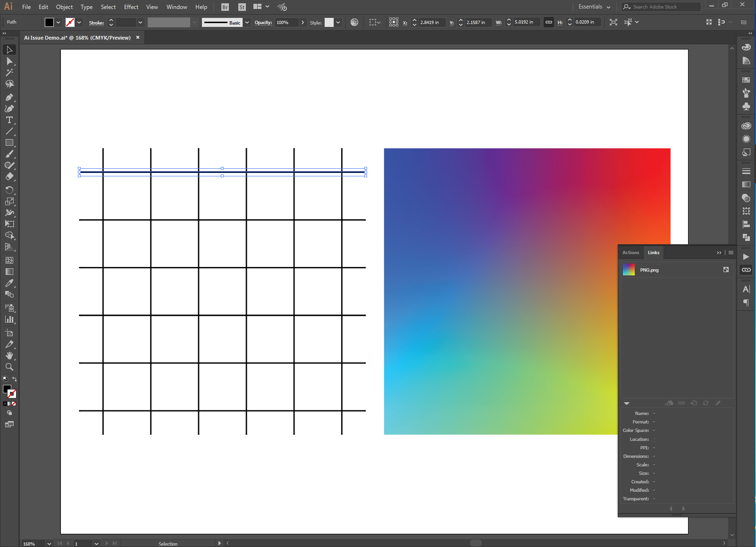The height and width of the screenshot is (547, 756).
Task: Select the Line Segment tool
Action: pos(9,131)
